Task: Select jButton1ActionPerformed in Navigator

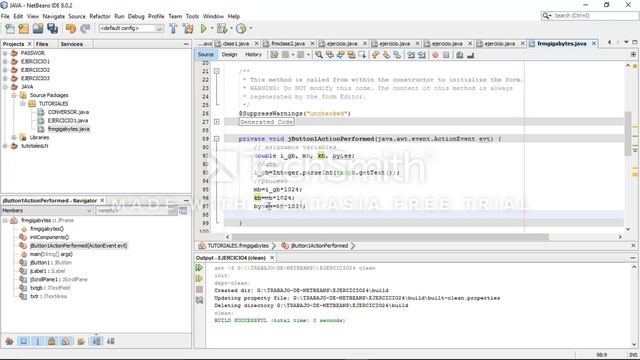Action: (x=78, y=246)
